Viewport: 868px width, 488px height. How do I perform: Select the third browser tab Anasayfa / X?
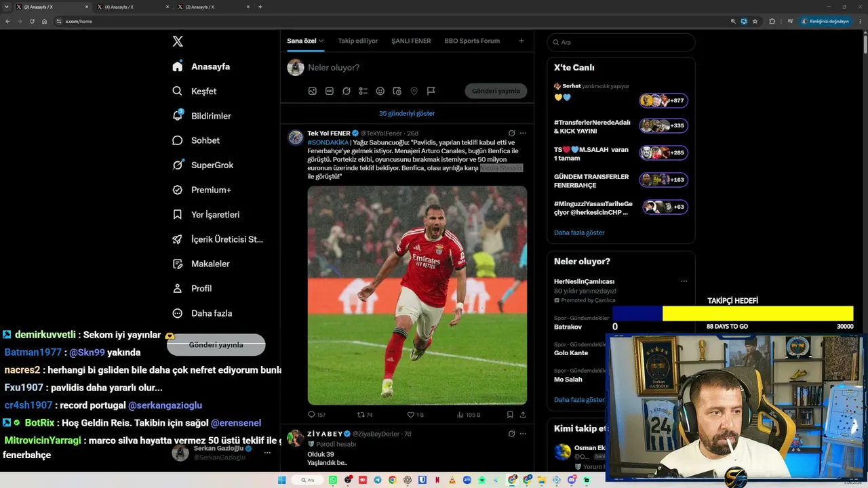[214, 7]
